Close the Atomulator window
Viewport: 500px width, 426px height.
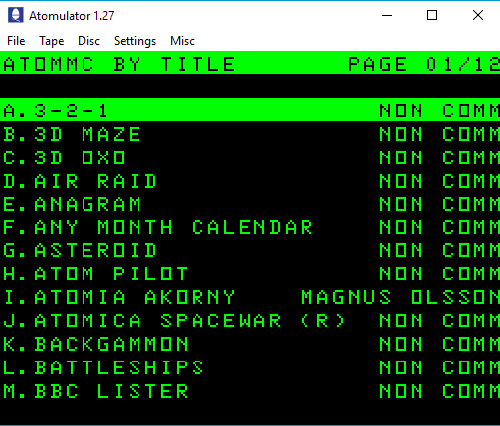478,15
